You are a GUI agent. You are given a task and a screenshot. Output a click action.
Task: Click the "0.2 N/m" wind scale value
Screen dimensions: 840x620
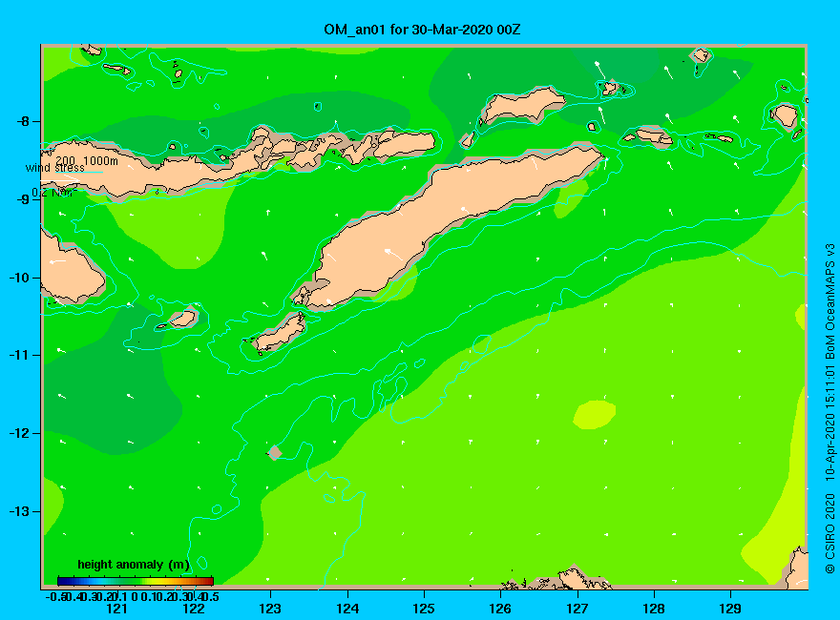(x=52, y=193)
